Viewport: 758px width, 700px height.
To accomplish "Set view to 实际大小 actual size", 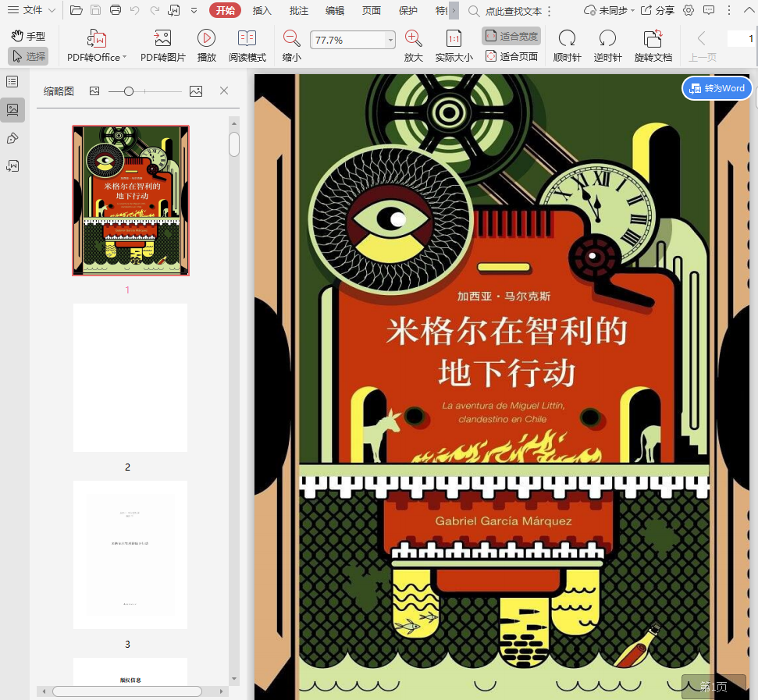I will coord(454,39).
